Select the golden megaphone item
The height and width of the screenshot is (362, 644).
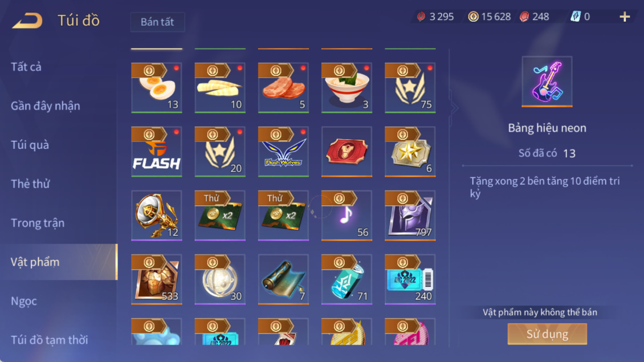pos(157,215)
